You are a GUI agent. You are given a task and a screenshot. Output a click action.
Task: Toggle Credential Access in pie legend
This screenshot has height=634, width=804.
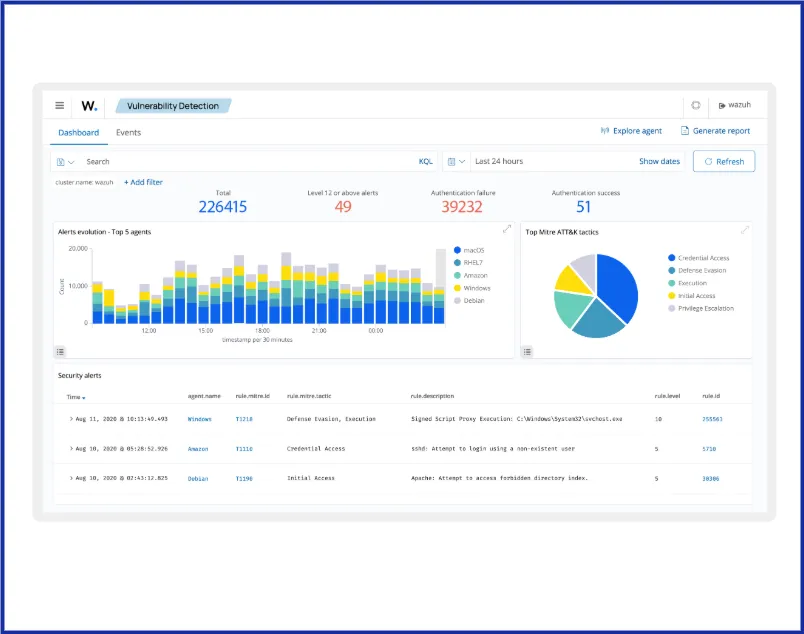coord(703,258)
